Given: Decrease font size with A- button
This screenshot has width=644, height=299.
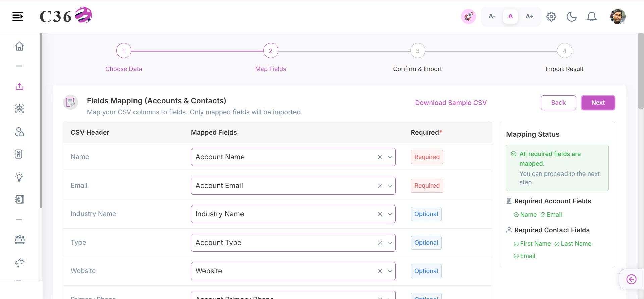Looking at the screenshot, I should [x=492, y=16].
